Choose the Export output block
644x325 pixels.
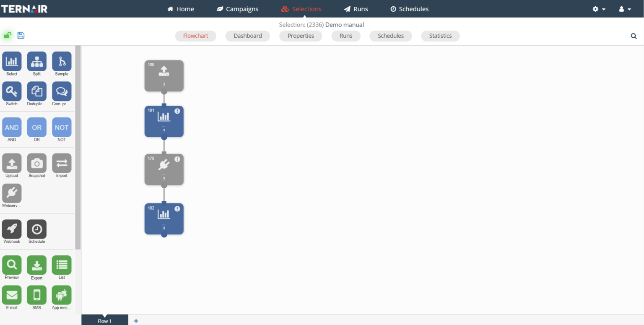tap(37, 265)
